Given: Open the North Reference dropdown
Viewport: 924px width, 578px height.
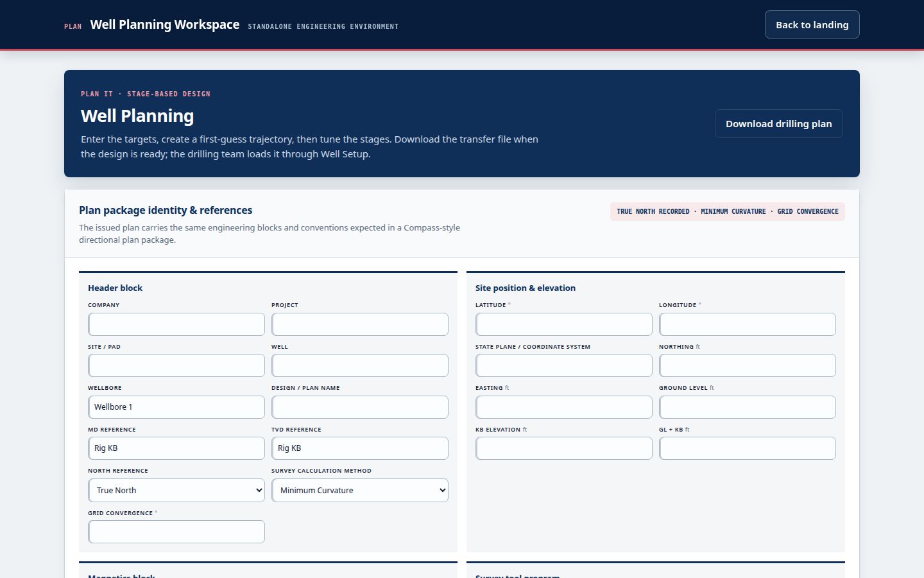Looking at the screenshot, I should point(176,490).
